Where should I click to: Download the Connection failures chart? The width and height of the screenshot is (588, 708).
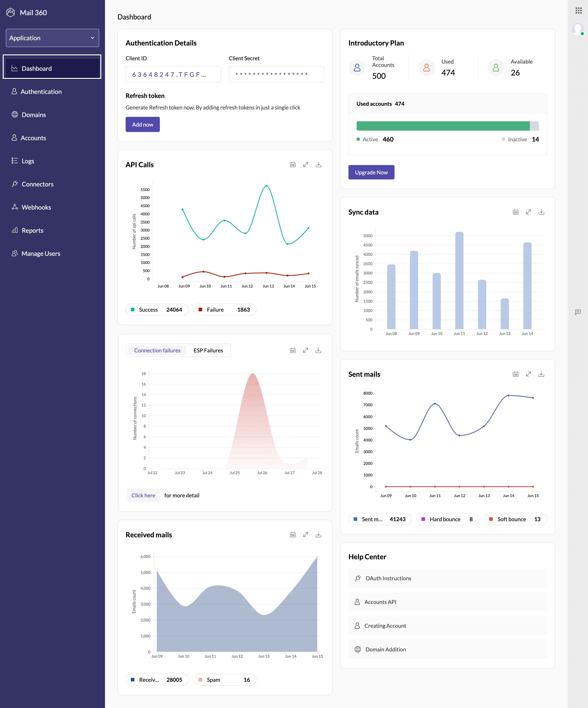(x=318, y=350)
